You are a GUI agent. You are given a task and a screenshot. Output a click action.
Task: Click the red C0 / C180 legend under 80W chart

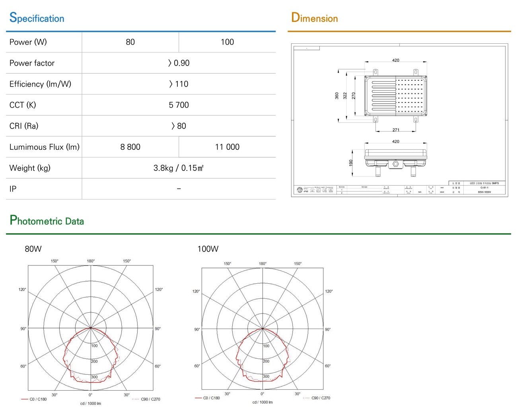[34, 399]
